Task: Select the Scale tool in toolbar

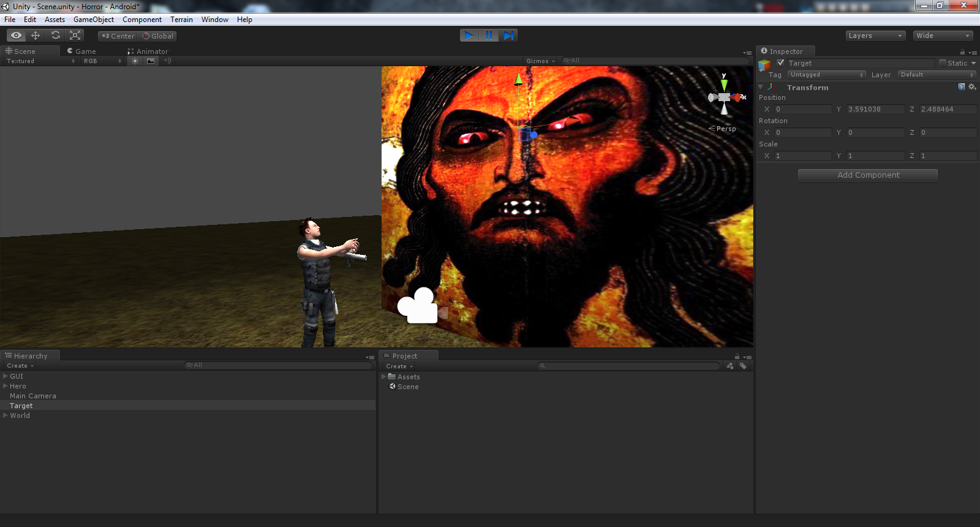Action: coord(75,36)
